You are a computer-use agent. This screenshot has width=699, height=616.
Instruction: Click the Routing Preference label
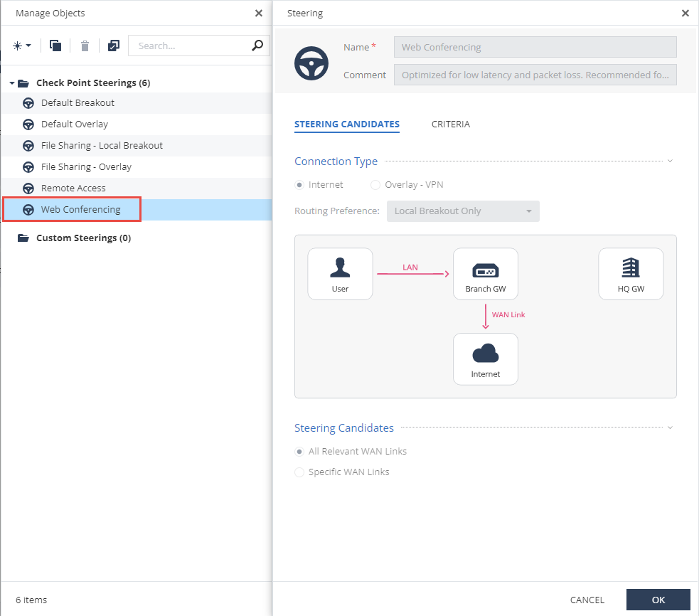pos(336,211)
